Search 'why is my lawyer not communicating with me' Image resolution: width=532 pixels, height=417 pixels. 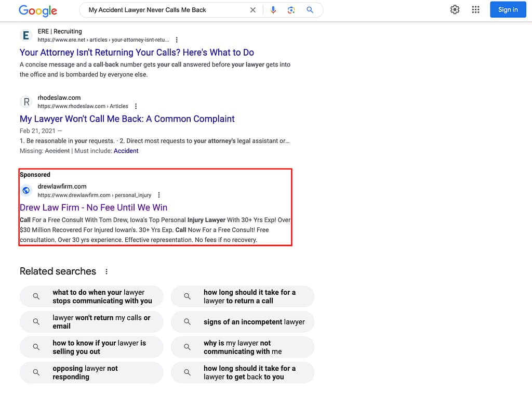coord(243,347)
